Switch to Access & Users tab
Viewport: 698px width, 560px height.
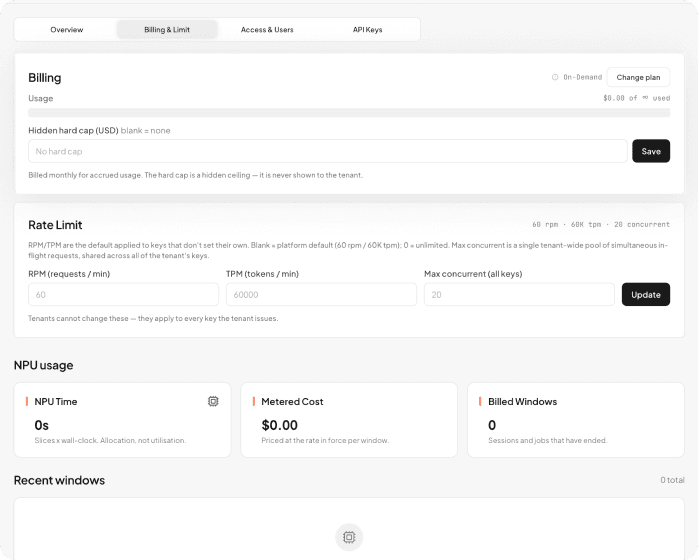click(x=267, y=29)
